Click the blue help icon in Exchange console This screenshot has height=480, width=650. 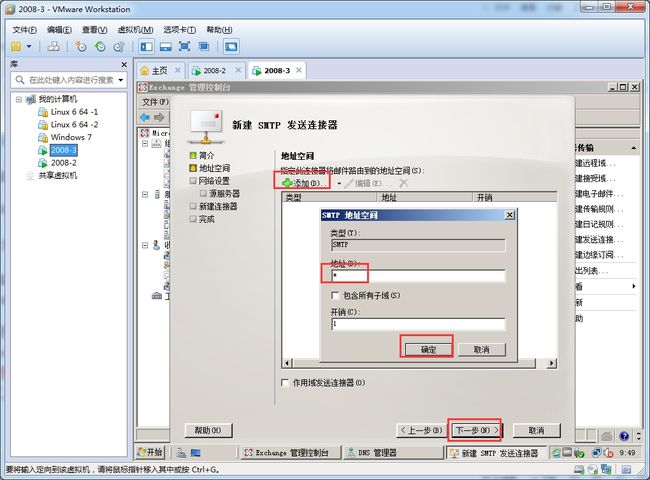pos(624,436)
